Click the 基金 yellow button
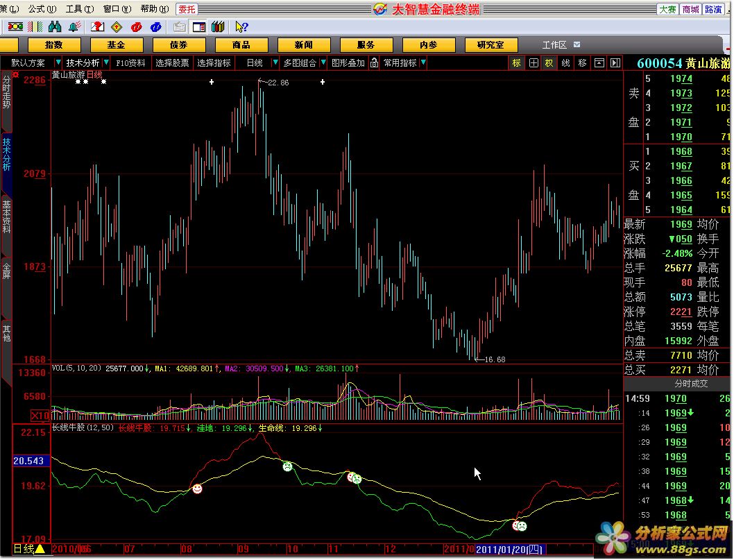The image size is (734, 560). point(116,45)
